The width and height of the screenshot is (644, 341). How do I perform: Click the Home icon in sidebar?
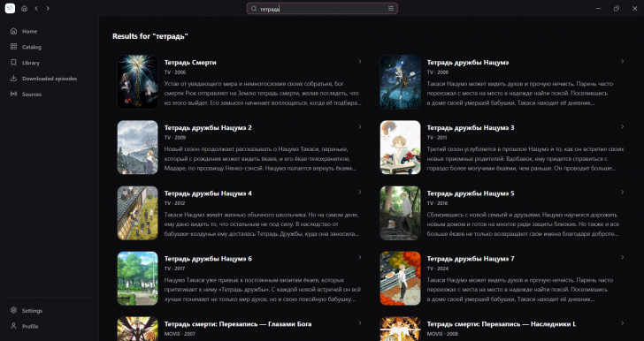[x=13, y=31]
